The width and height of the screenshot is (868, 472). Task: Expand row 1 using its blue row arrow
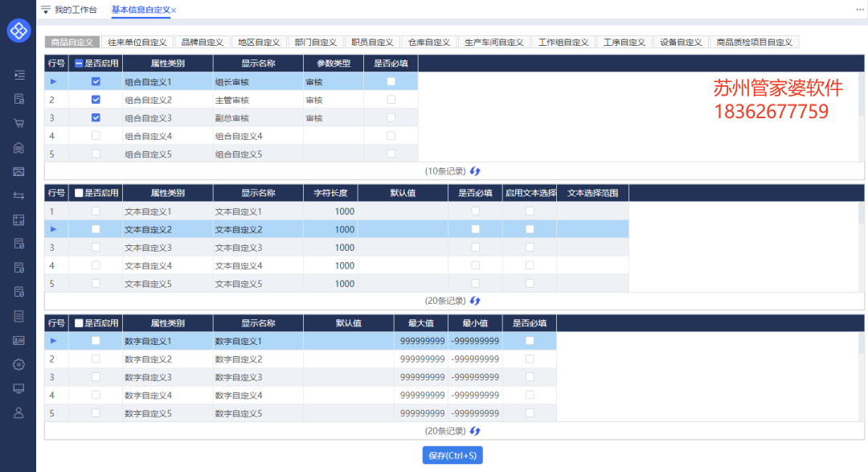coord(54,80)
